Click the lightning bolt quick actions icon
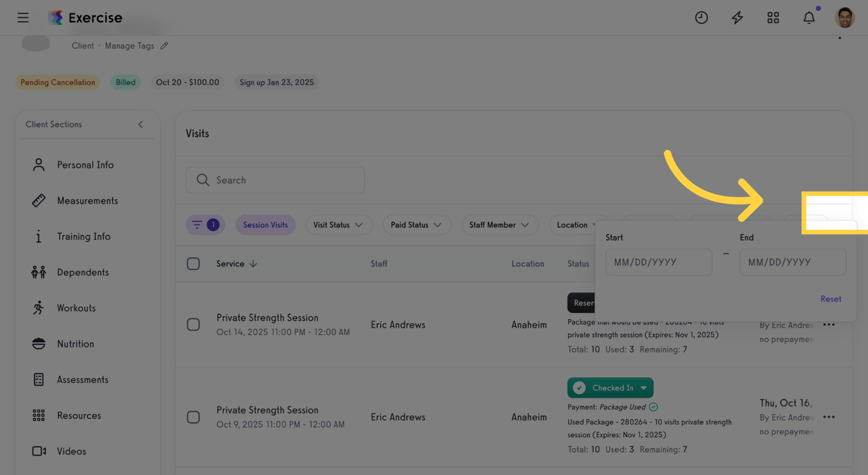This screenshot has height=475, width=868. tap(737, 17)
